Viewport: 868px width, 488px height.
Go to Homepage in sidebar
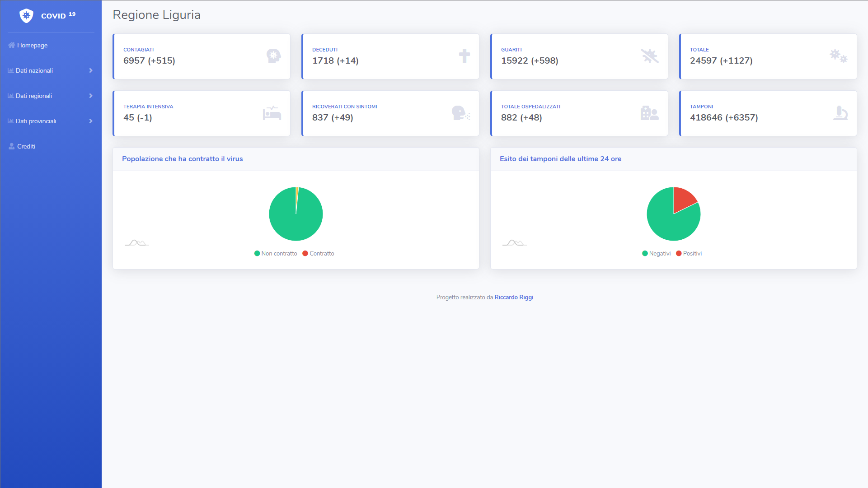(32, 45)
